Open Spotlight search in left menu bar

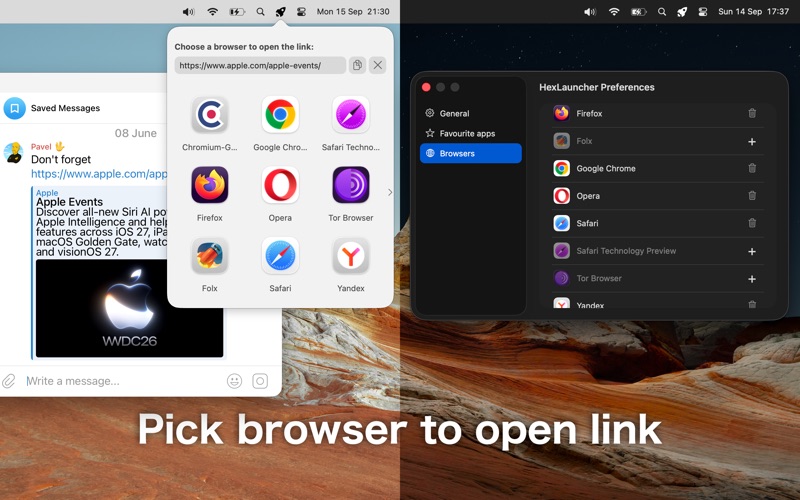coord(260,11)
